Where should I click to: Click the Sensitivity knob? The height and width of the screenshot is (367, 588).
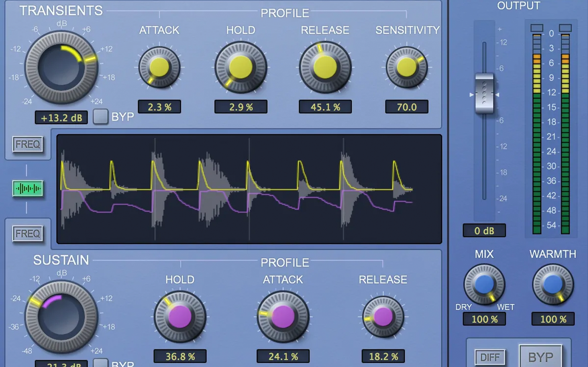tap(407, 67)
